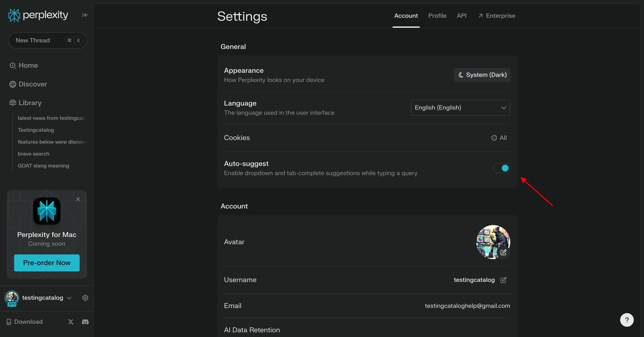Open the 'GOAT slang meaning' thread

coord(43,166)
